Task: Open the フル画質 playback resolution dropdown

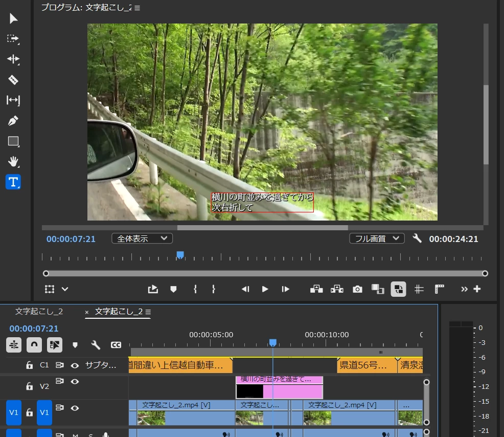Action: (x=377, y=238)
